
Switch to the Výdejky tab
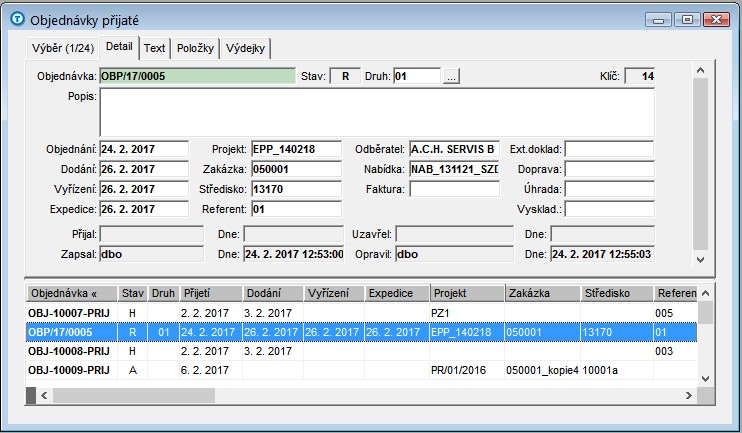[245, 48]
